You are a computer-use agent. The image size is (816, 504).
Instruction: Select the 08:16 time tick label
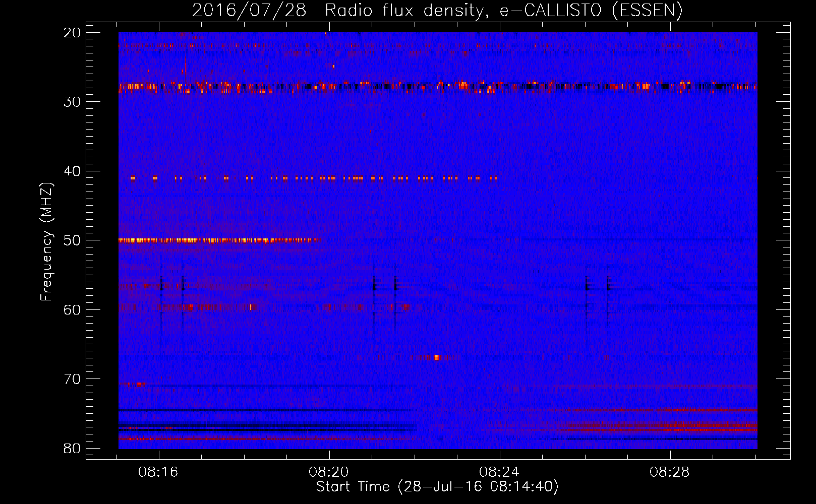pos(158,472)
